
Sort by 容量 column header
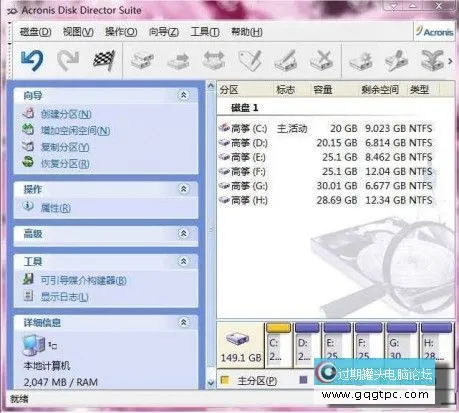(334, 89)
